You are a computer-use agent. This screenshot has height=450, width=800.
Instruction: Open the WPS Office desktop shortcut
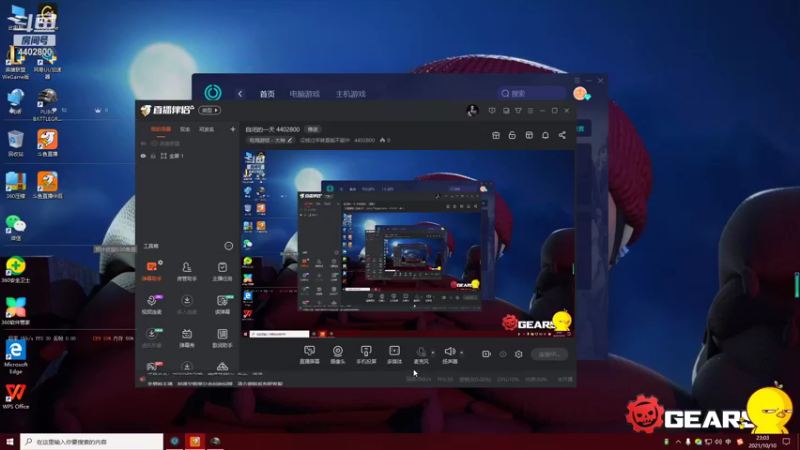tap(16, 396)
